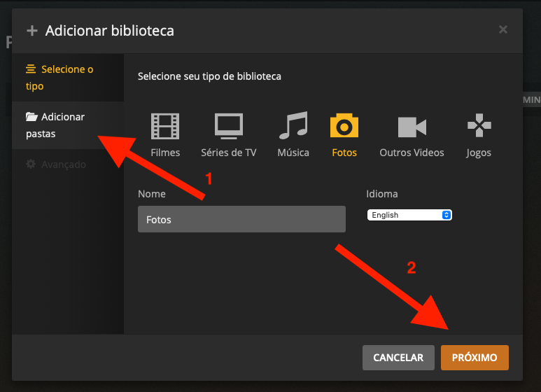Viewport: 541px width, 392px height.
Task: Open the Idioma language dropdown
Action: tap(409, 216)
